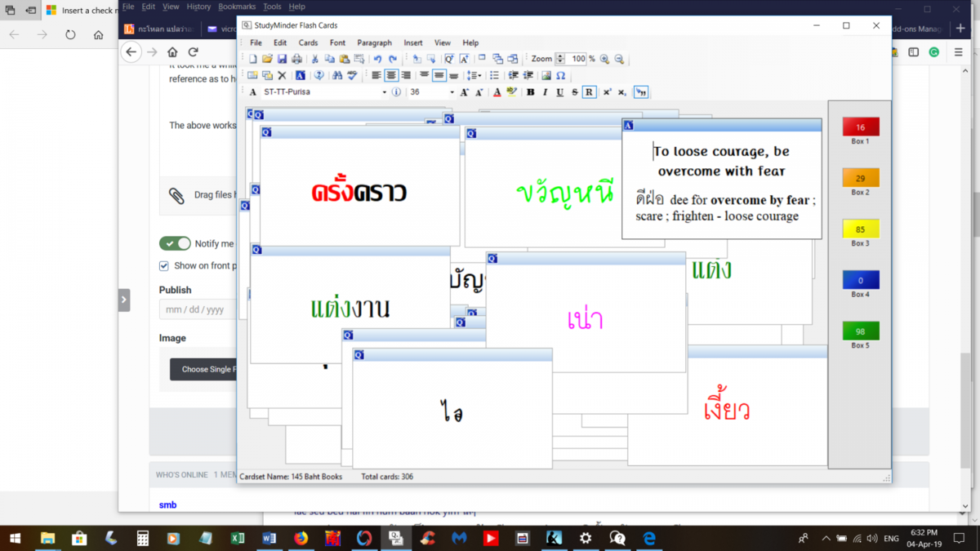Image resolution: width=980 pixels, height=551 pixels.
Task: Click the Excel icon in taskbar
Action: (x=238, y=539)
